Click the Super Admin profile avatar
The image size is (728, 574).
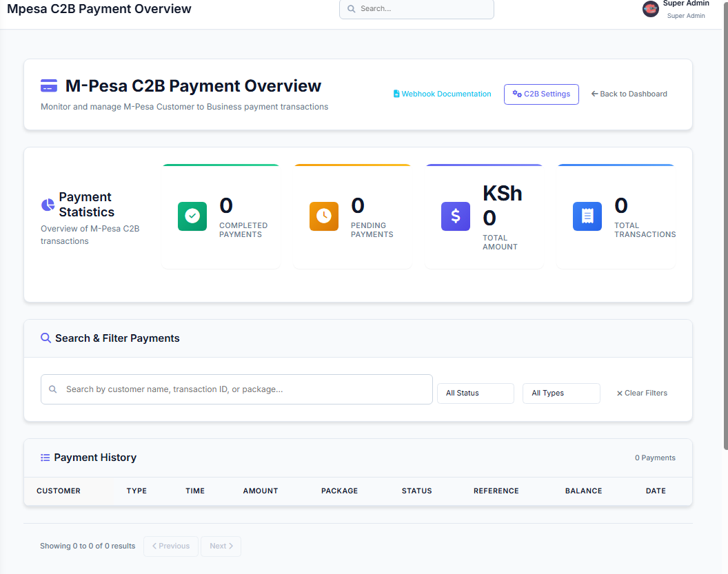coord(650,9)
